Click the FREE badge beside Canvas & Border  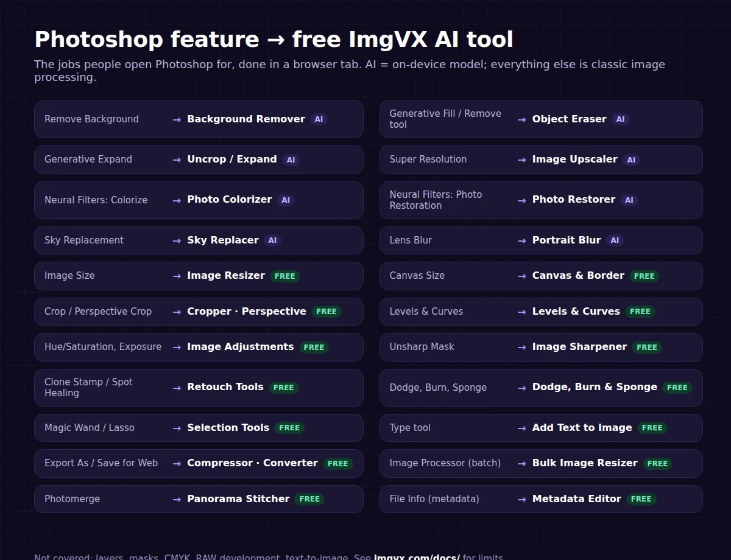tap(644, 276)
